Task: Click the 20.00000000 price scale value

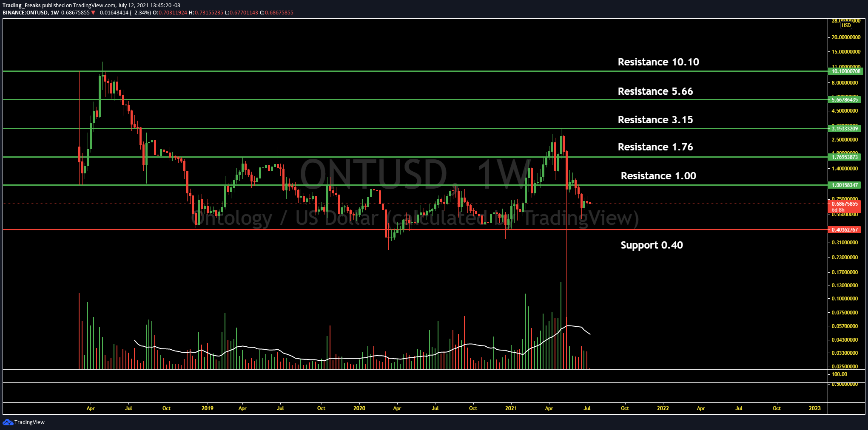Action: 846,37
